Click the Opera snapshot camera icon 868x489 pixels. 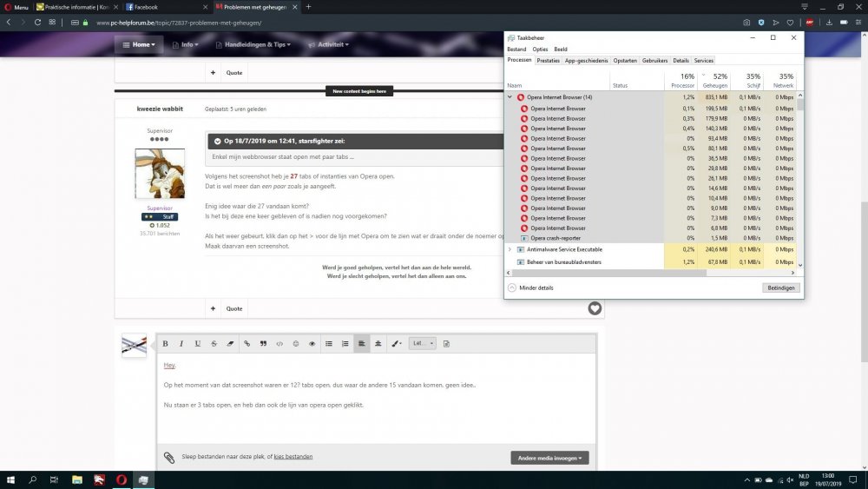(746, 23)
